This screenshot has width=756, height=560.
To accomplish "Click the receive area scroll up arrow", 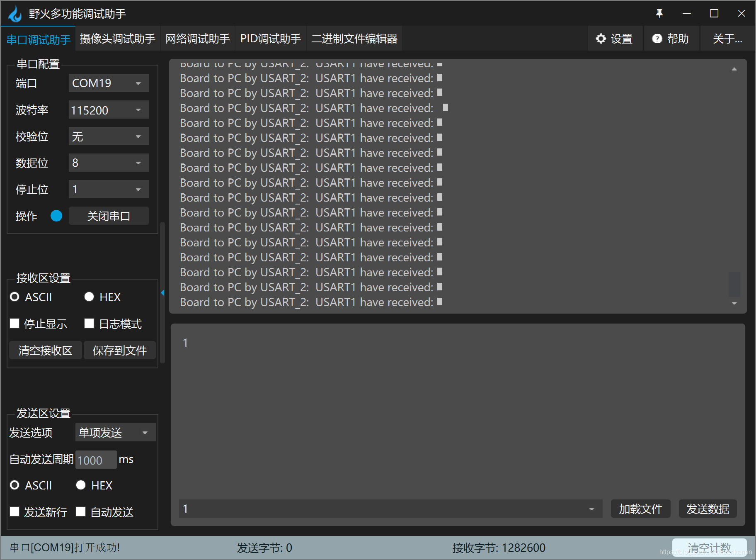I will pyautogui.click(x=734, y=69).
